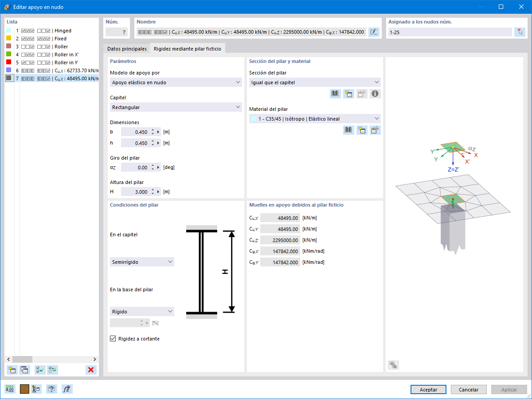
Task: Open En el capitel Semirrígido dropdown
Action: click(142, 262)
